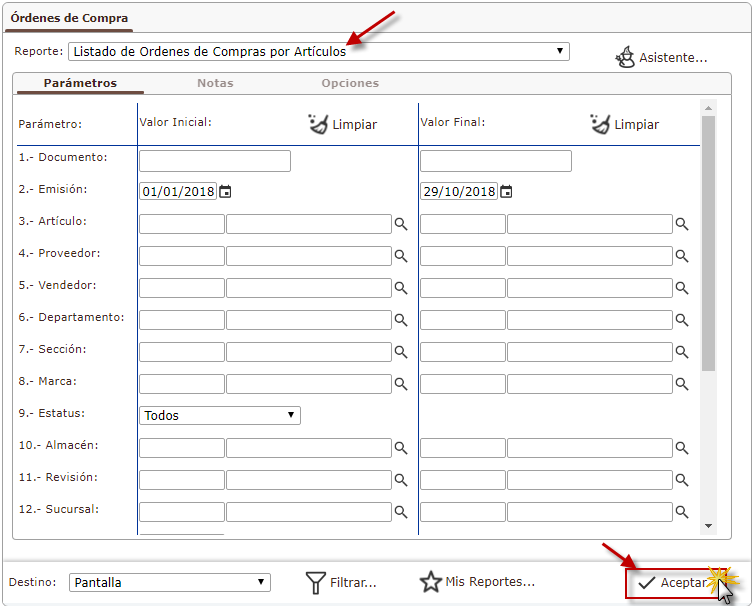Search initial Marca with magnifier icon
The height and width of the screenshot is (606, 755).
401,384
